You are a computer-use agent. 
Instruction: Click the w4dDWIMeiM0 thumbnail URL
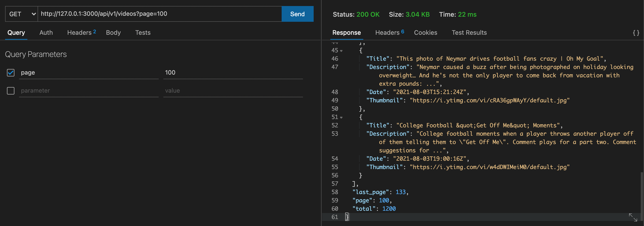click(489, 167)
